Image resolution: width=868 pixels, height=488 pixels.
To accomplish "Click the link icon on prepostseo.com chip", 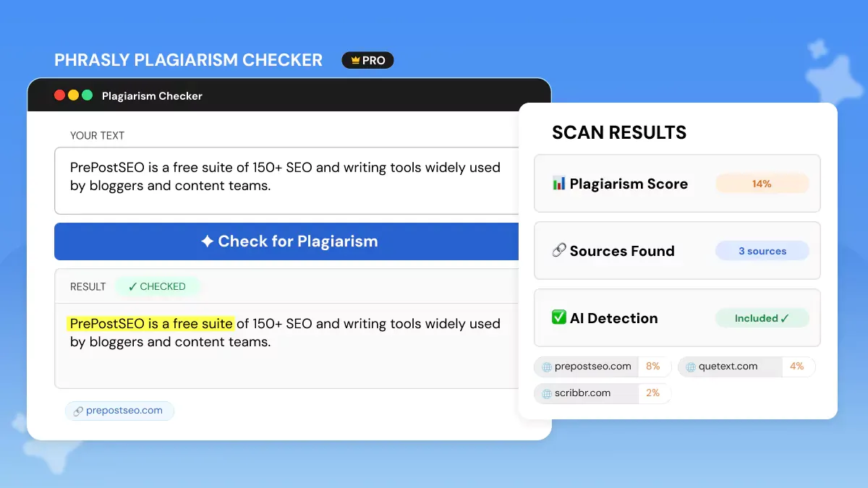I will [x=78, y=411].
